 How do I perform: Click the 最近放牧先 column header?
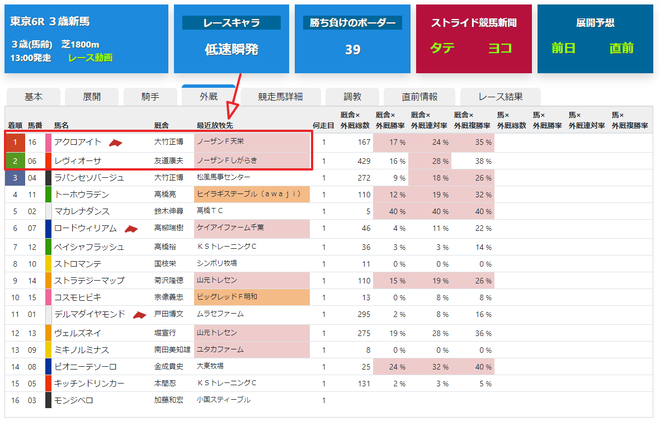point(215,125)
